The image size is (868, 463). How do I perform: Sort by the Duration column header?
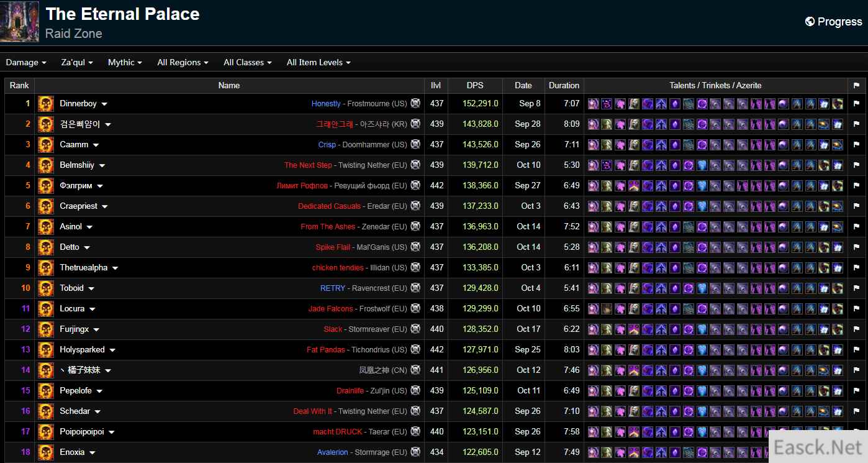pyautogui.click(x=564, y=86)
